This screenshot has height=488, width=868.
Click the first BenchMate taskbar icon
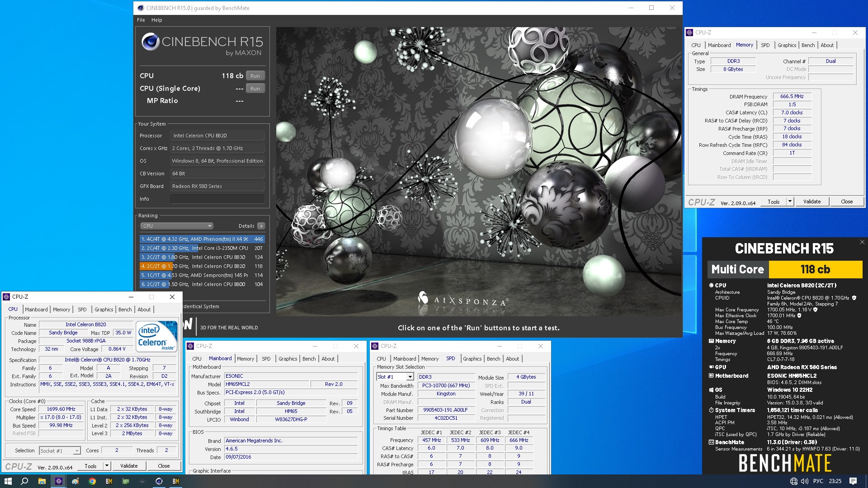point(109,481)
